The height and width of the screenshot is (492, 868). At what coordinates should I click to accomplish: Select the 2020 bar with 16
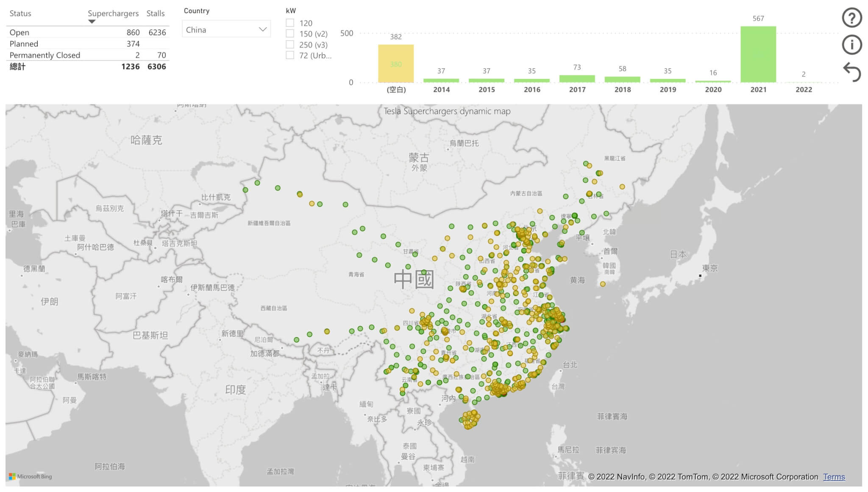coord(713,81)
